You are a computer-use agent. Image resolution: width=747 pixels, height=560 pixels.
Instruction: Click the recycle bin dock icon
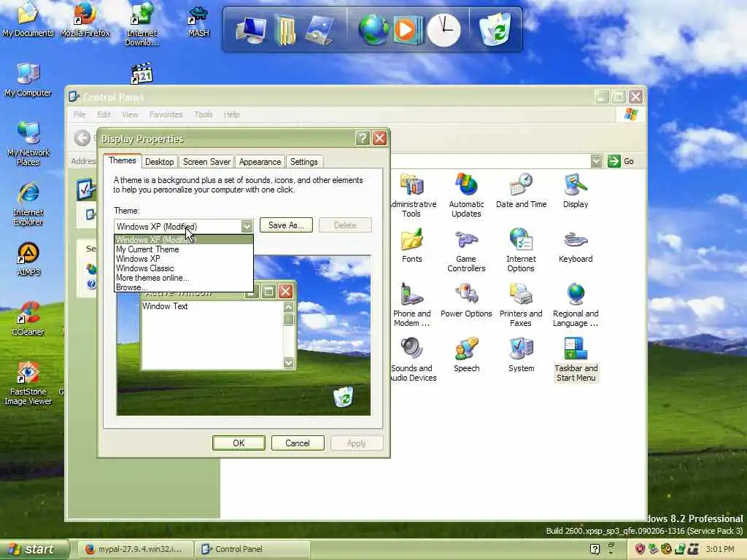(495, 29)
